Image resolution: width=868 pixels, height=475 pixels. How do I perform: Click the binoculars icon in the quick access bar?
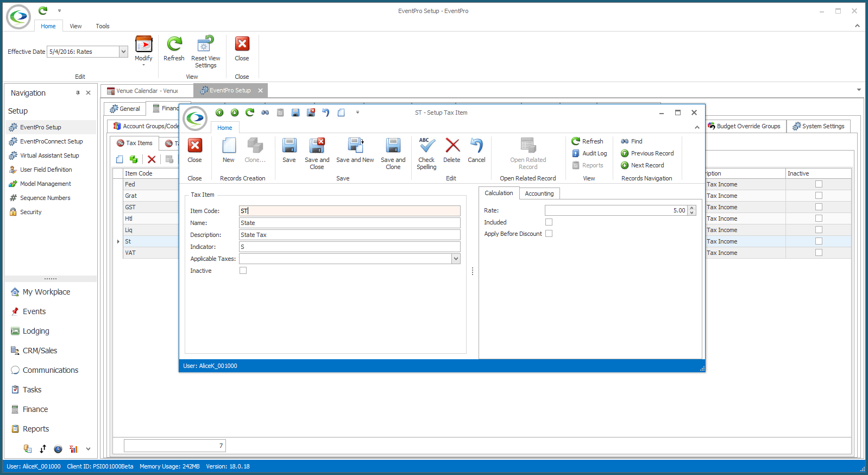tap(265, 112)
